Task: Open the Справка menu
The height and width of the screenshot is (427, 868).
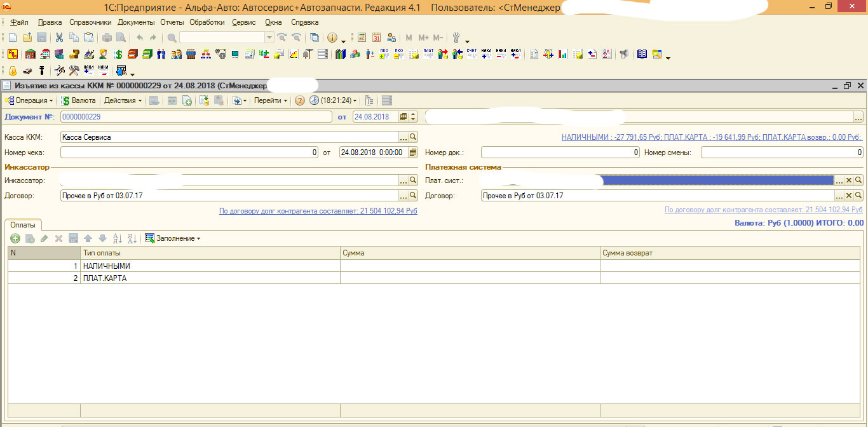Action: click(305, 22)
